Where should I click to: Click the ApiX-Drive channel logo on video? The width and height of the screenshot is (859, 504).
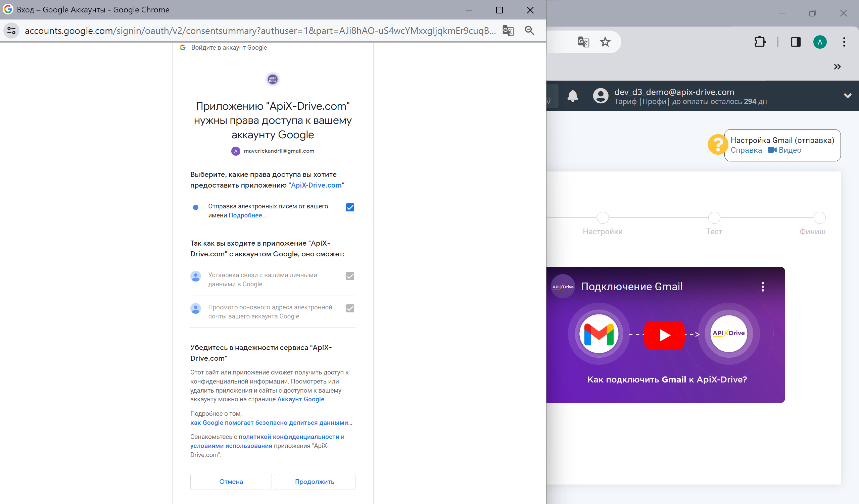(563, 287)
